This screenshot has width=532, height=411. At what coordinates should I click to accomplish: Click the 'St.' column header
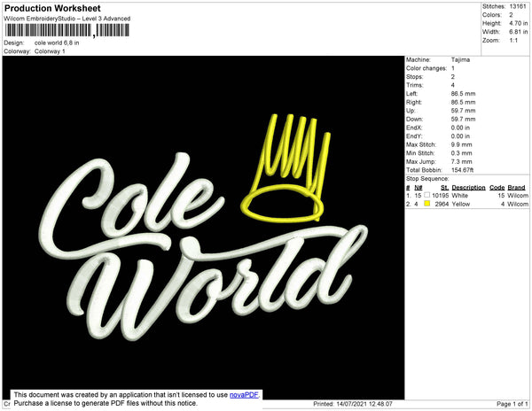444,188
